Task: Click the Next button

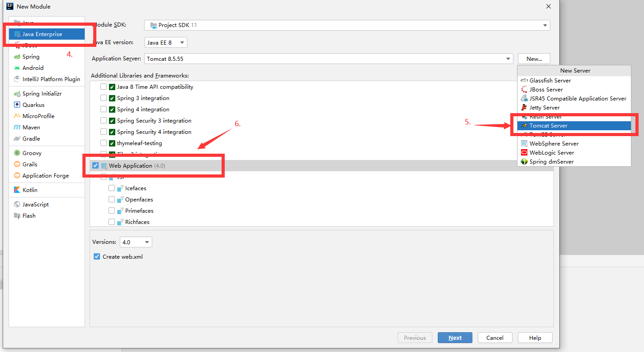Action: tap(455, 338)
